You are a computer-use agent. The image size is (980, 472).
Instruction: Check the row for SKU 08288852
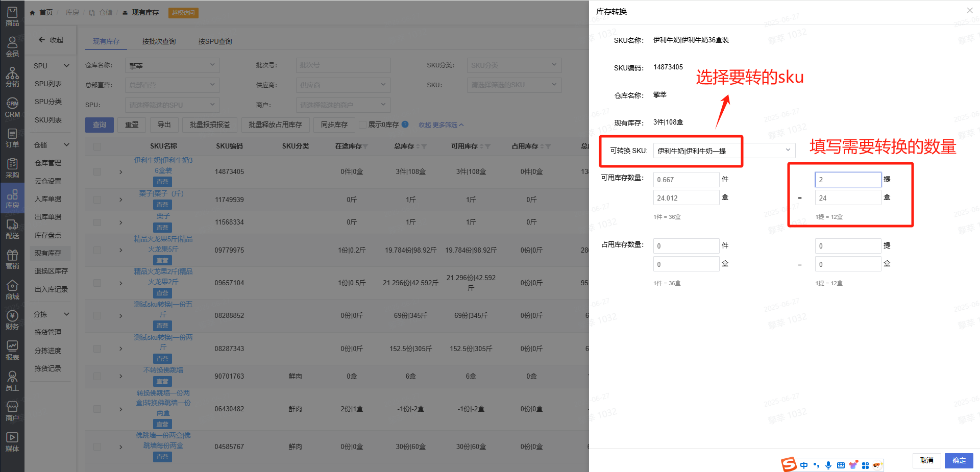(x=97, y=315)
